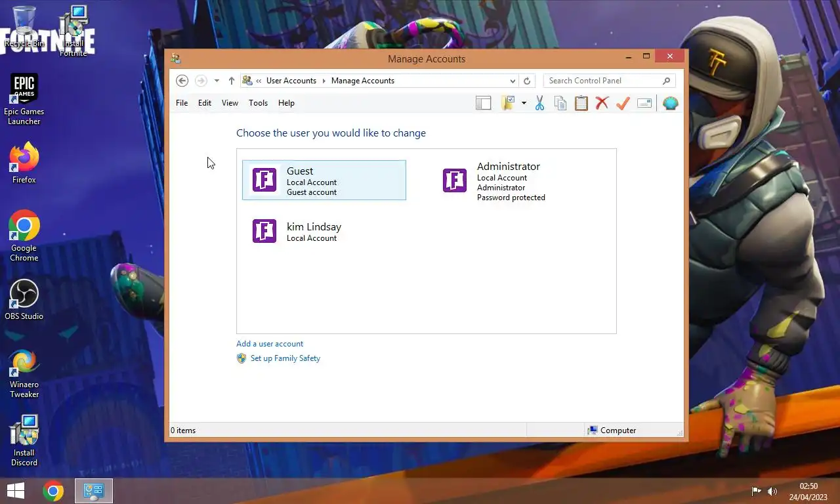Screen dimensions: 840x504
Task: Open the Google Chrome desktop shortcut
Action: pos(24,236)
